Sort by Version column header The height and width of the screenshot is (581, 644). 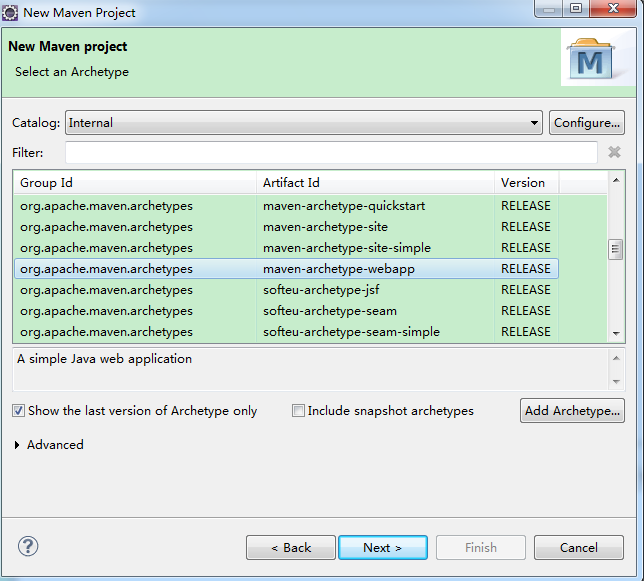point(527,183)
